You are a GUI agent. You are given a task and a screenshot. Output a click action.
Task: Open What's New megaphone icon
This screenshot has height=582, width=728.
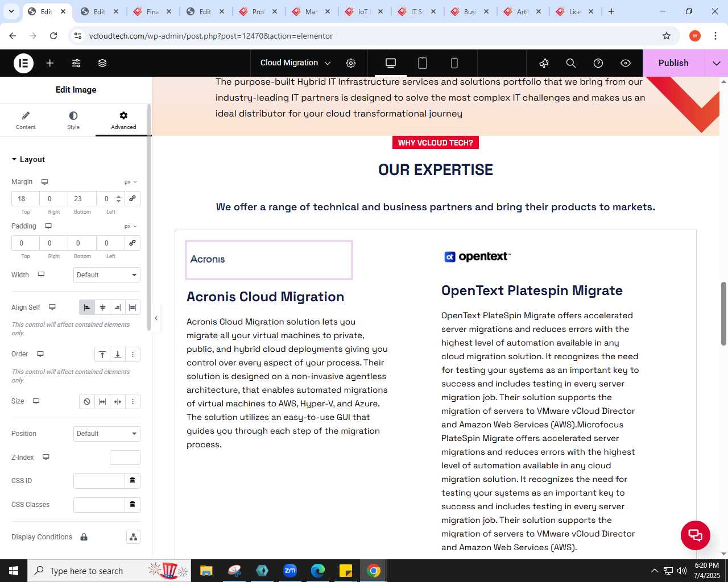point(544,63)
